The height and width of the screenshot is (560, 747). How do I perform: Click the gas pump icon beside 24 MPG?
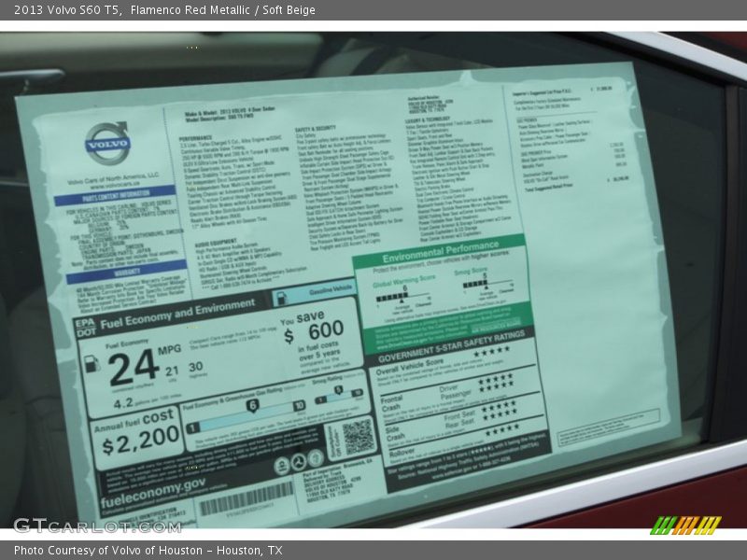click(x=91, y=364)
